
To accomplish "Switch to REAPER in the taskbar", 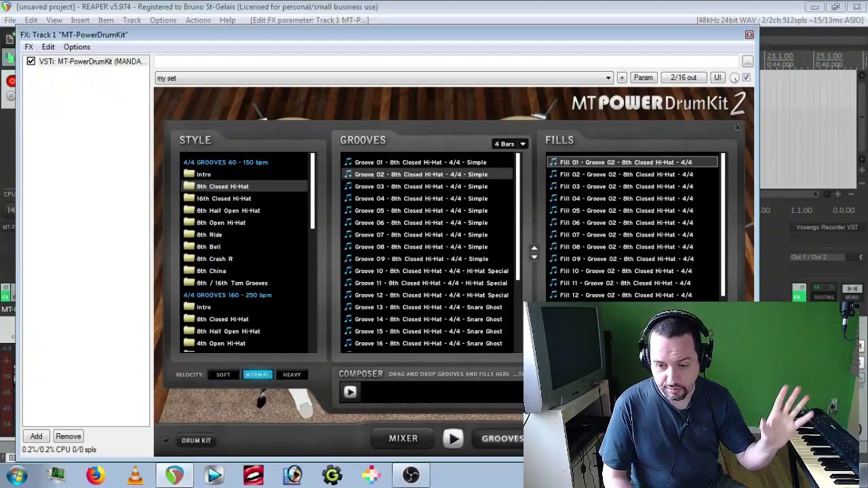I will pyautogui.click(x=174, y=475).
